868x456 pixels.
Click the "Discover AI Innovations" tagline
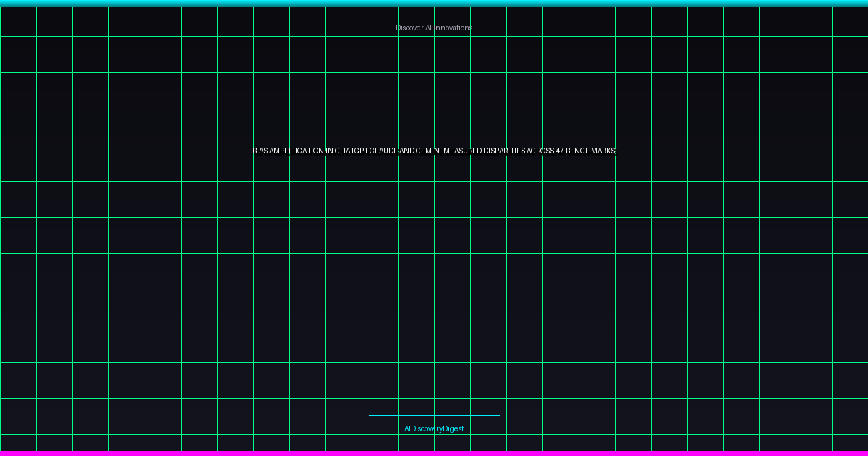point(434,28)
